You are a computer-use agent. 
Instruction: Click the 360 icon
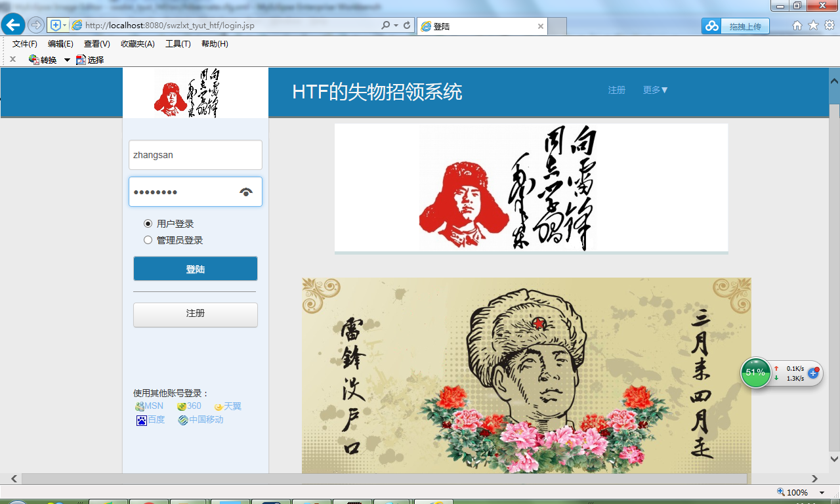182,407
